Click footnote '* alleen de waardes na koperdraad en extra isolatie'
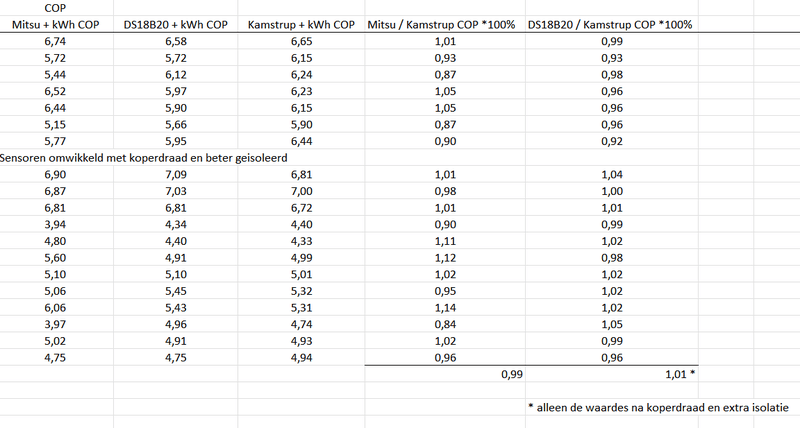800x428 pixels. click(658, 408)
